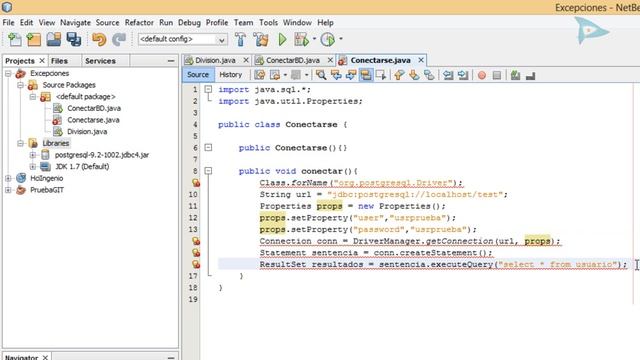Image resolution: width=640 pixels, height=360 pixels.
Task: Expand postgresql-9.2-1002.jdbc4.jar node
Action: tap(33, 155)
